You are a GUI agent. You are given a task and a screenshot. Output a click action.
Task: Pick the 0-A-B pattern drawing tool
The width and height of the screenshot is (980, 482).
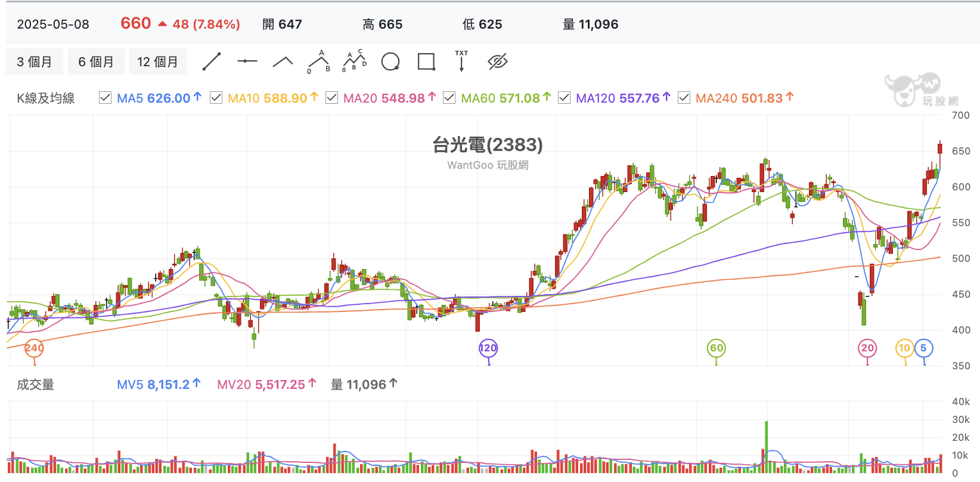point(319,61)
